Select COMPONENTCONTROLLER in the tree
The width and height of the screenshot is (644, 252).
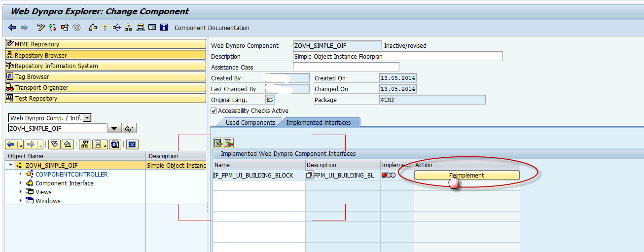pos(72,175)
